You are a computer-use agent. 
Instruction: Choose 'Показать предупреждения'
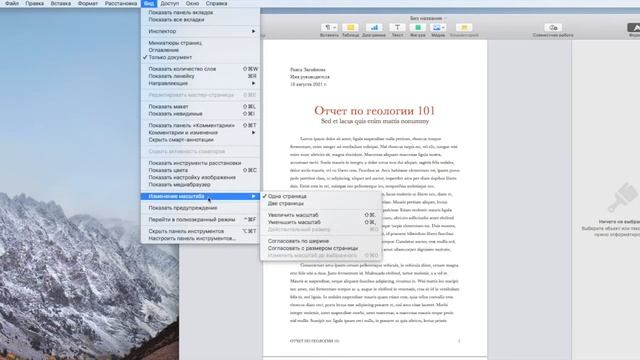click(200, 208)
